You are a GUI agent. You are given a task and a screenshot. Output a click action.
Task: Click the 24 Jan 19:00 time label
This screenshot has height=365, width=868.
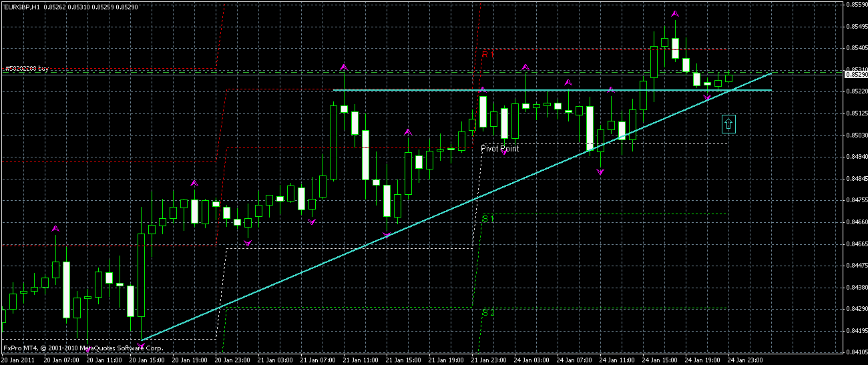point(702,360)
